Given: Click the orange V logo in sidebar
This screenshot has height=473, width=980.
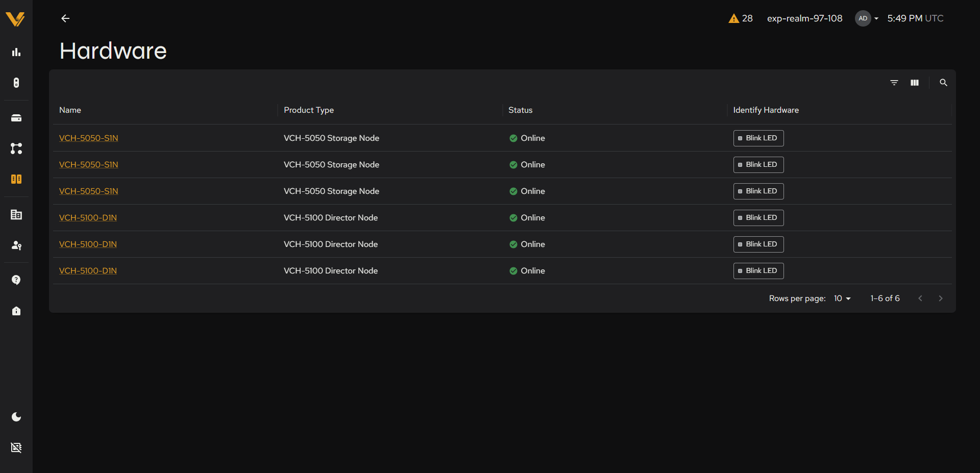Looking at the screenshot, I should point(16,19).
